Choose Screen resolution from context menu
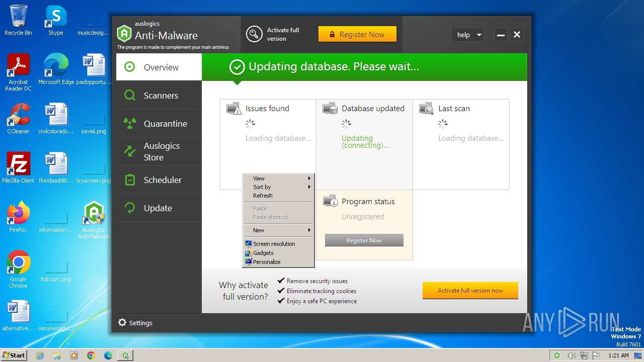The height and width of the screenshot is (362, 644). pyautogui.click(x=278, y=244)
